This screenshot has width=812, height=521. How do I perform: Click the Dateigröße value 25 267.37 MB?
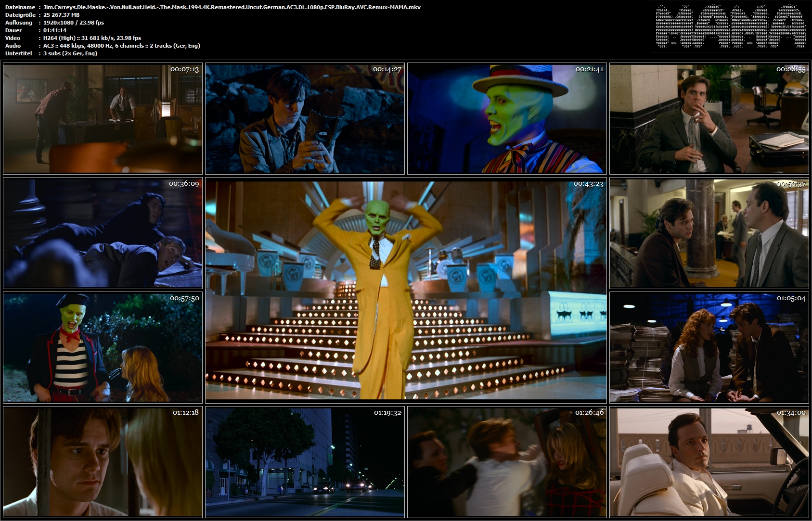pos(62,15)
